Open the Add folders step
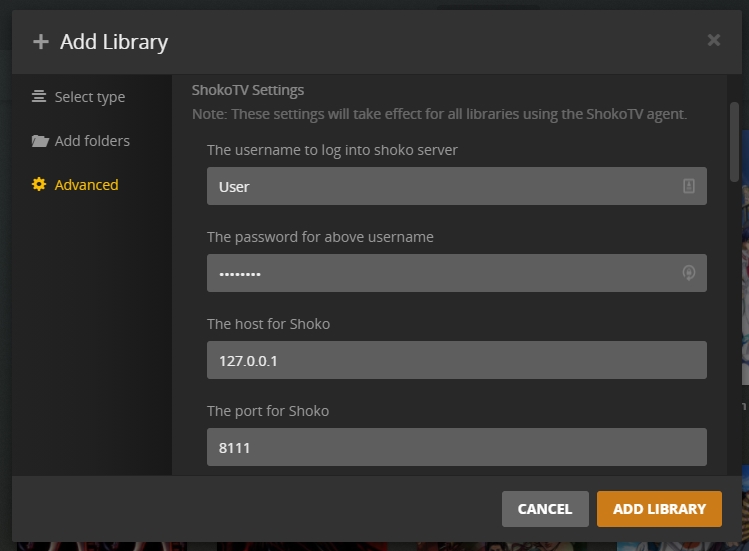Image resolution: width=749 pixels, height=551 pixels. [92, 141]
